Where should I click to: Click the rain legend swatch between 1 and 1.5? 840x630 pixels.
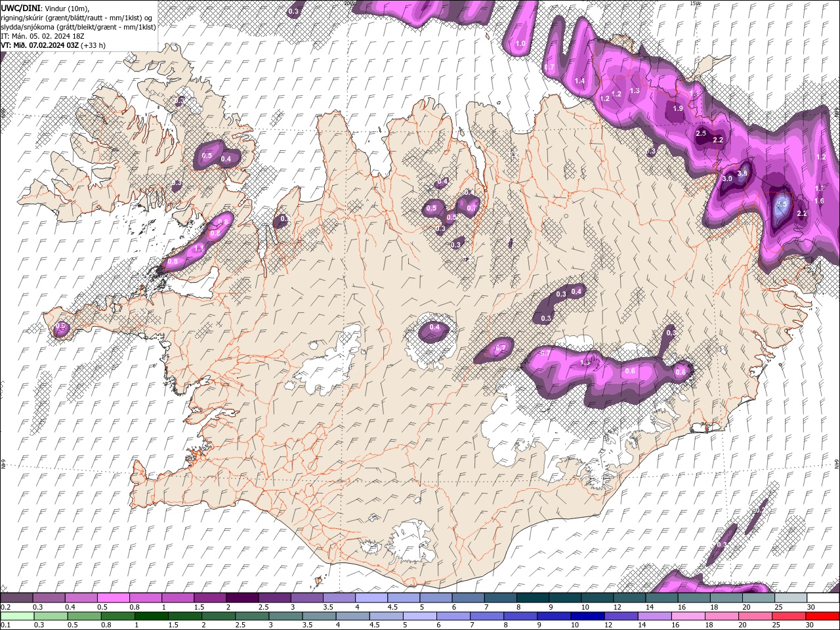pos(152,616)
